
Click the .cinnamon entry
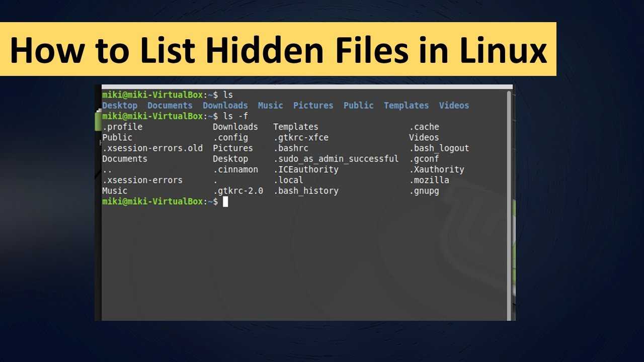pos(235,169)
